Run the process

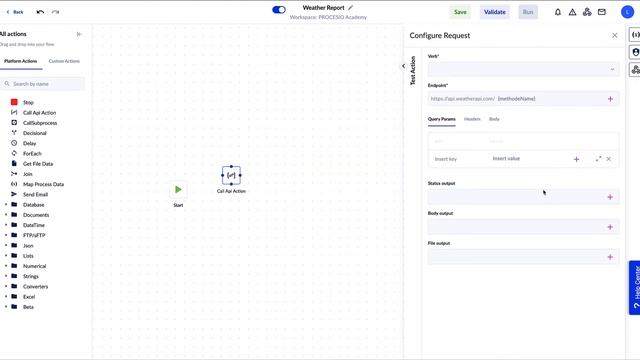pyautogui.click(x=528, y=12)
